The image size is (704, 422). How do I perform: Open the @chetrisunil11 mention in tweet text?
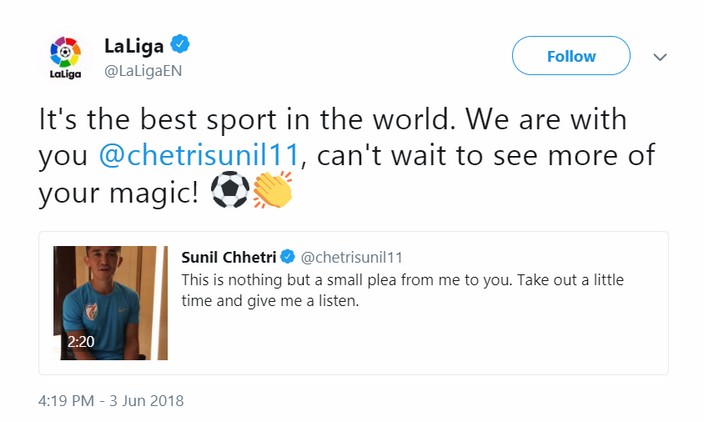(x=199, y=155)
